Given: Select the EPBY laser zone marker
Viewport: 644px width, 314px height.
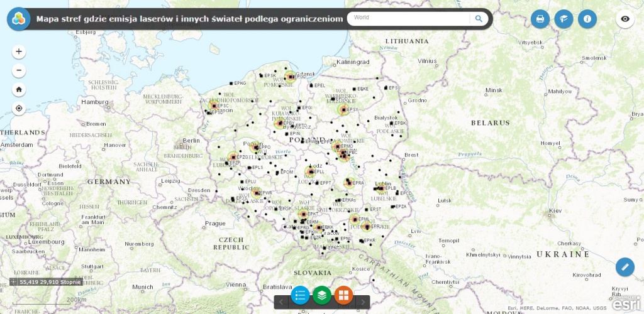Looking at the screenshot, I should click(x=280, y=122).
